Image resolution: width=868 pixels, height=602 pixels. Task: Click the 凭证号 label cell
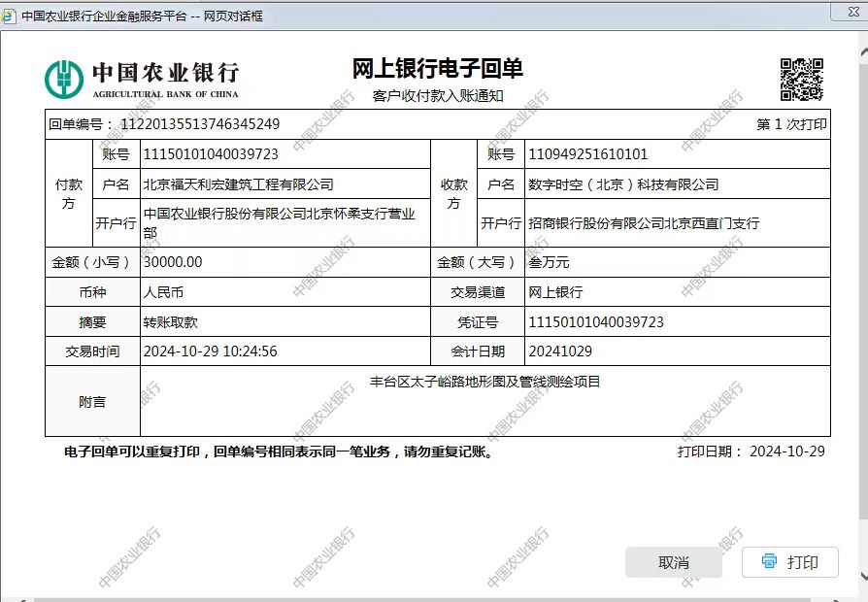pyautogui.click(x=478, y=321)
